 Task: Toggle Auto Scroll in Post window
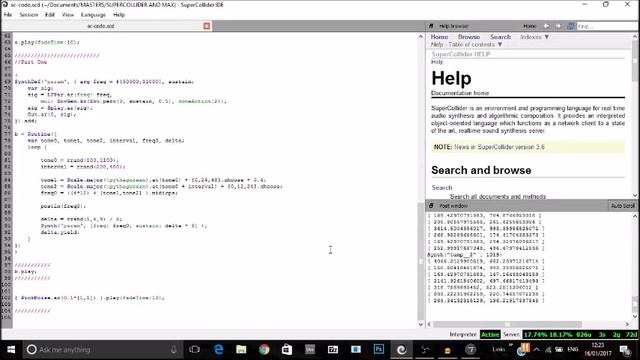pos(622,206)
